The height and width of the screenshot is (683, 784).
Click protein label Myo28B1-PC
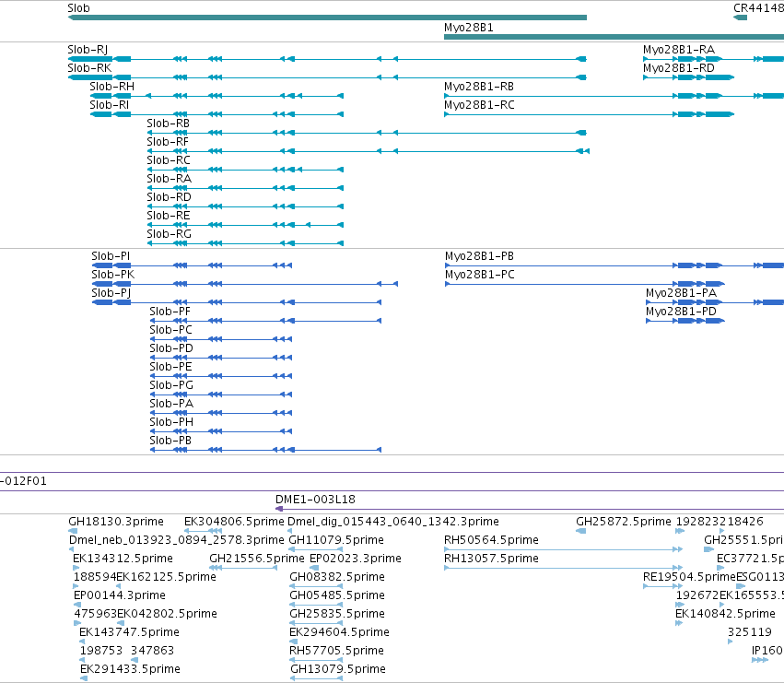(479, 275)
